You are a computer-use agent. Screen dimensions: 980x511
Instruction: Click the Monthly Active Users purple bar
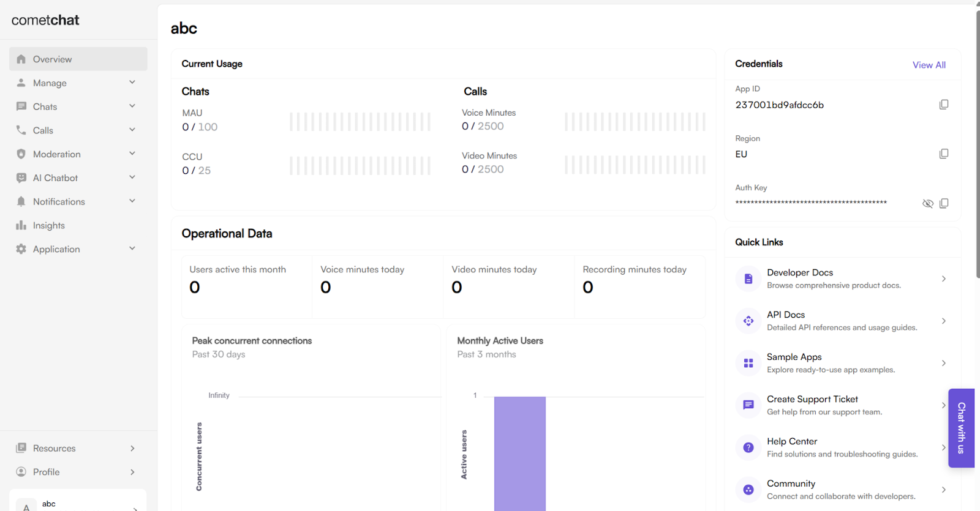pos(520,453)
